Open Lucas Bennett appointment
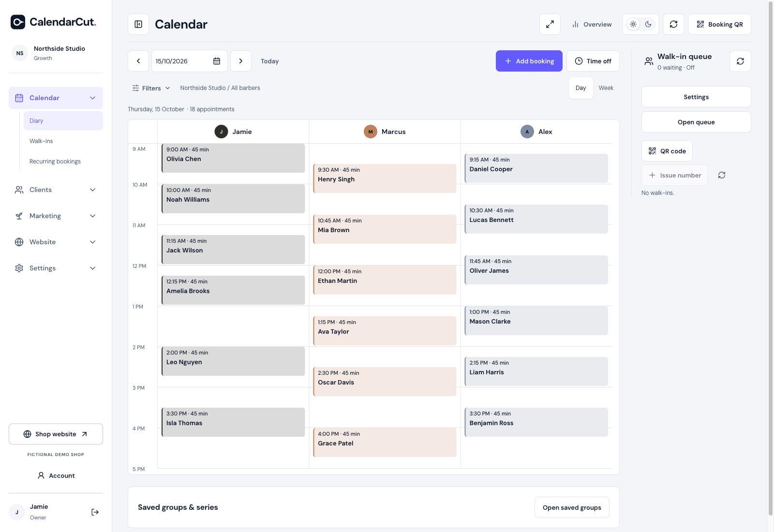The width and height of the screenshot is (774, 532). tap(536, 219)
